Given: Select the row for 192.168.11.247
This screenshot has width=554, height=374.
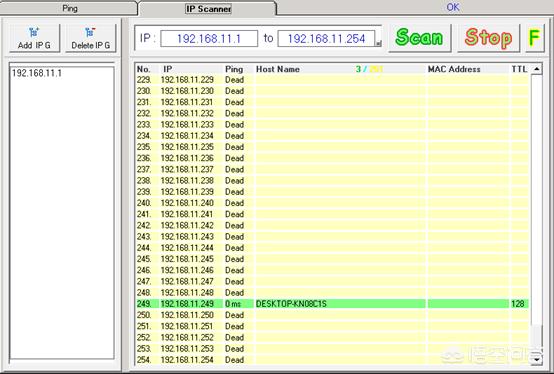Looking at the screenshot, I should click(x=332, y=281).
